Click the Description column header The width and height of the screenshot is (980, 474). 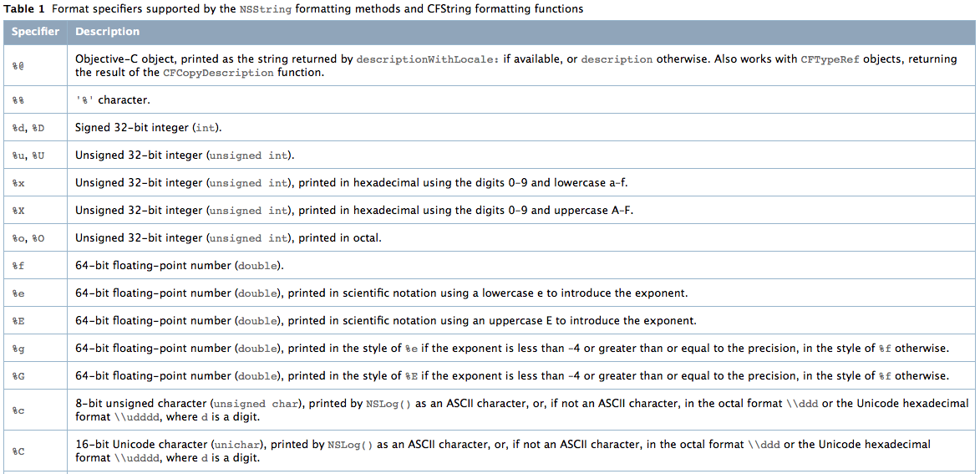click(108, 31)
